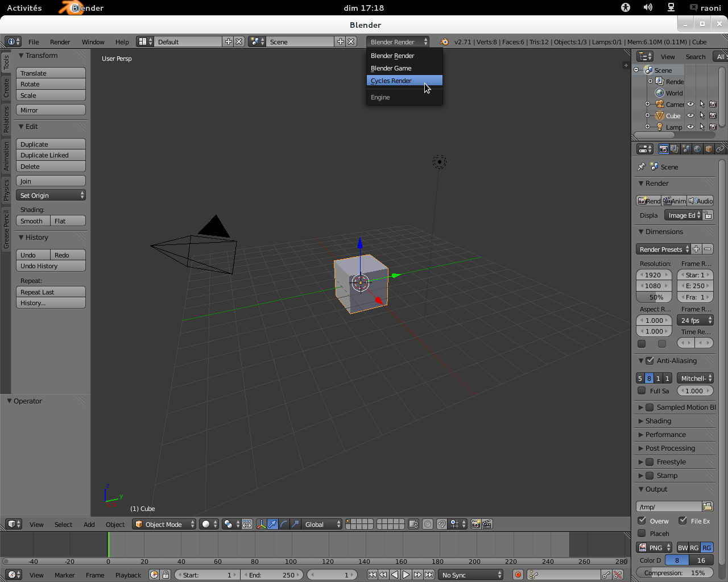The image size is (728, 582).
Task: Switch to the Create tab in the tool shelf
Action: 6,88
